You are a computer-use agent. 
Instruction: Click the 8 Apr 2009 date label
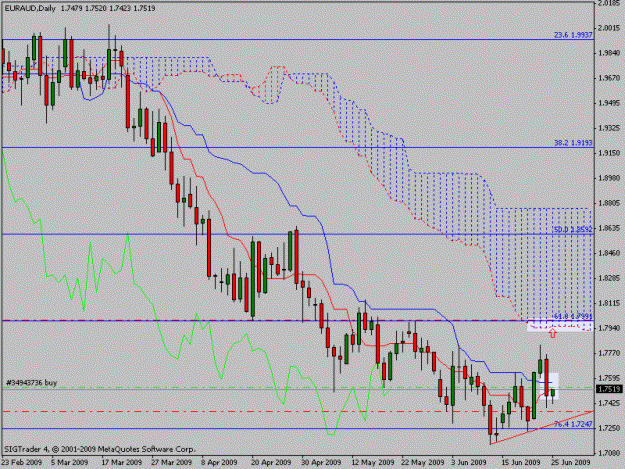220,463
